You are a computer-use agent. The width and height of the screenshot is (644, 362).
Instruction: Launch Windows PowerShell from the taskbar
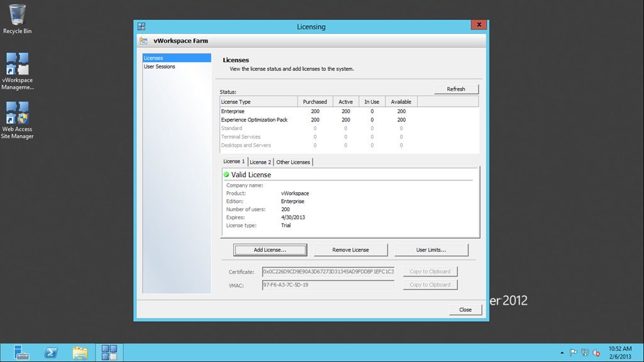pos(51,353)
